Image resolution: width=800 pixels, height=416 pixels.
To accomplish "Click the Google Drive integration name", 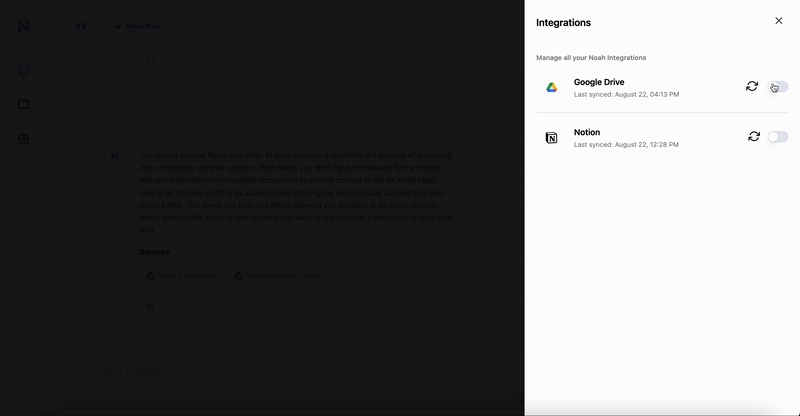I will click(x=599, y=82).
